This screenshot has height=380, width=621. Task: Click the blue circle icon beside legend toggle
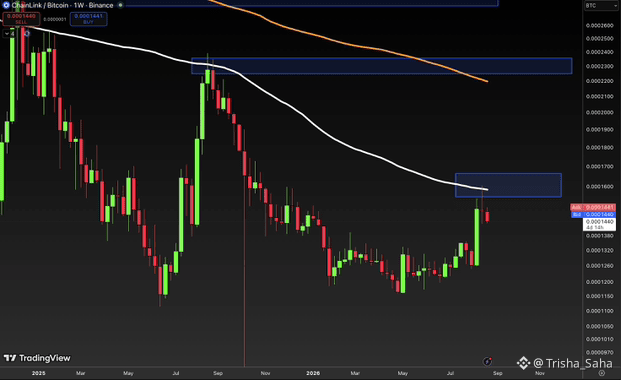[27, 34]
